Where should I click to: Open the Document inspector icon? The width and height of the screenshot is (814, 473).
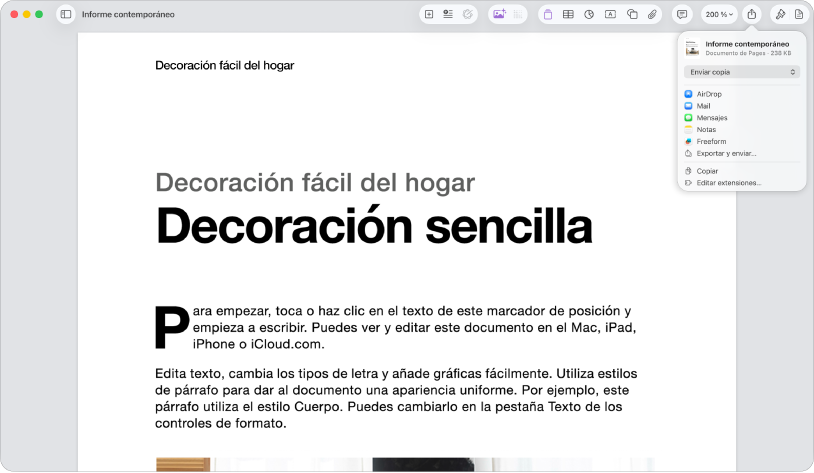coord(799,15)
